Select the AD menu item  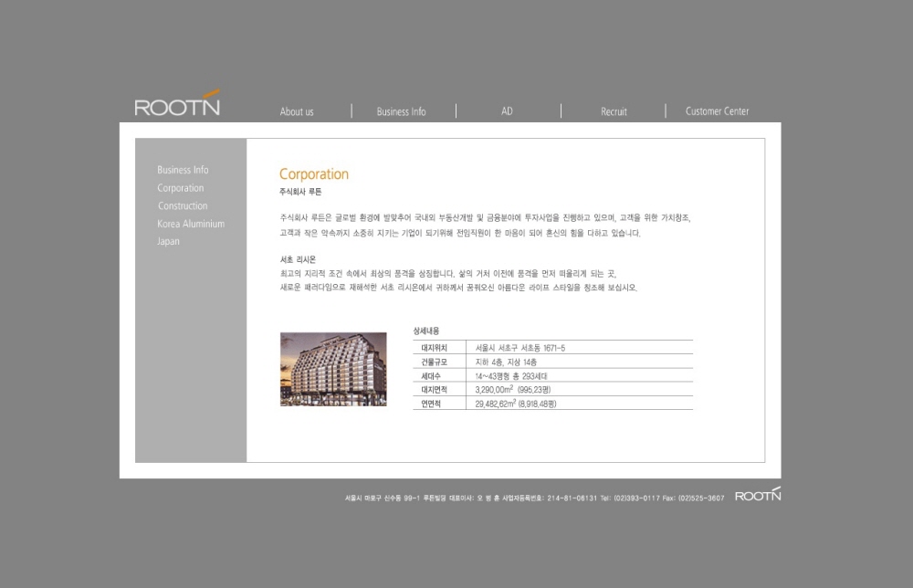coord(507,111)
